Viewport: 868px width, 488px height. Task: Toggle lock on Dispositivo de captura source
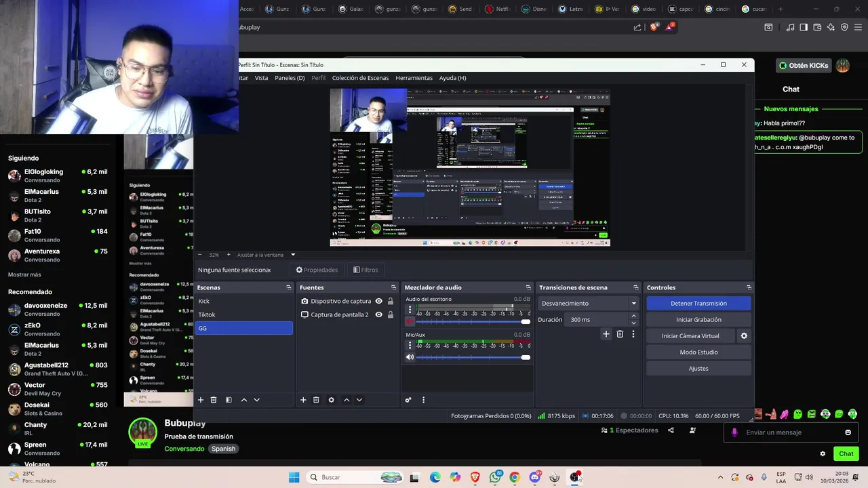pyautogui.click(x=391, y=301)
